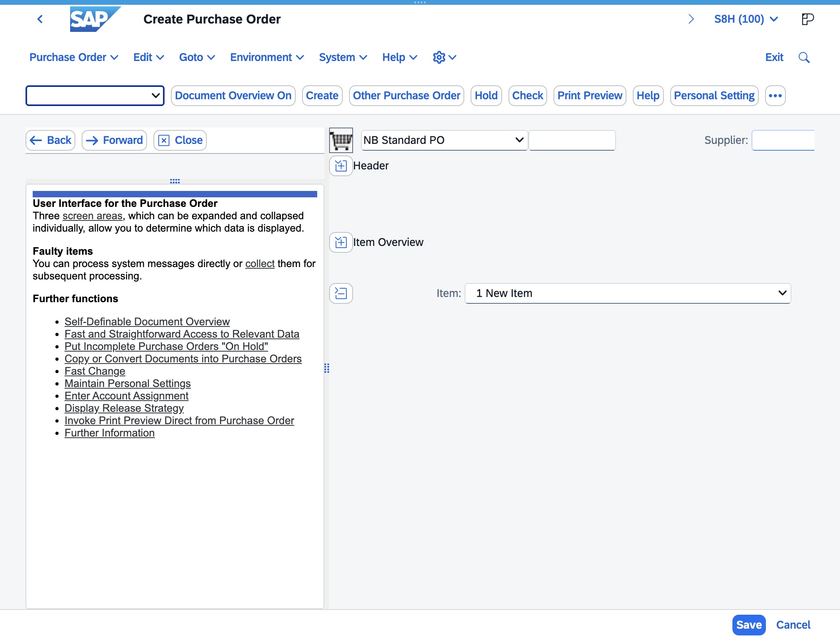Click the Save button
840x641 pixels.
(x=749, y=625)
